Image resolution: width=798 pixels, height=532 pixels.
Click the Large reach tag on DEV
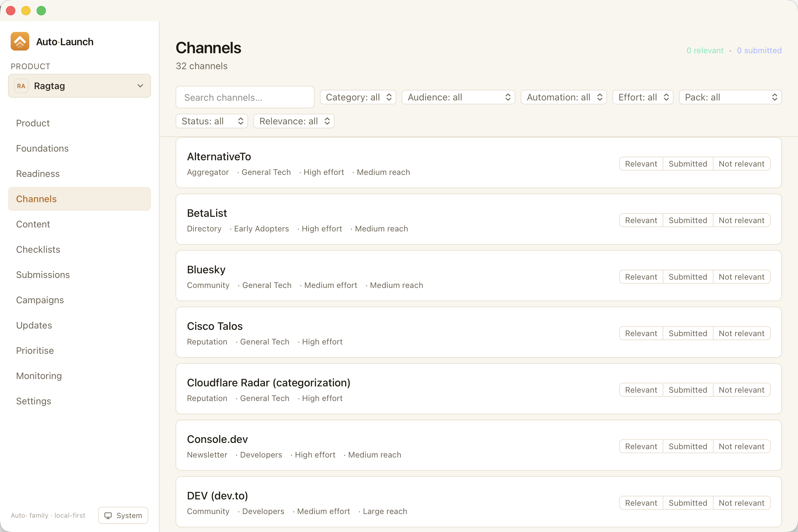[385, 511]
